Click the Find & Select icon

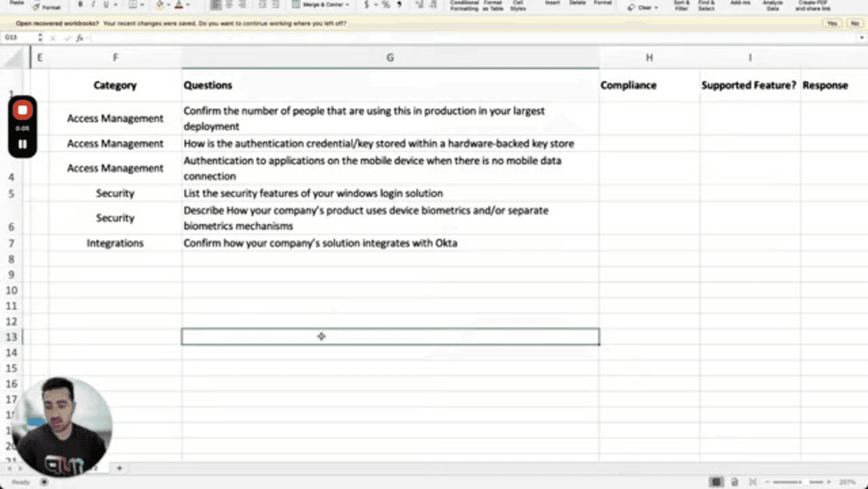pyautogui.click(x=706, y=5)
